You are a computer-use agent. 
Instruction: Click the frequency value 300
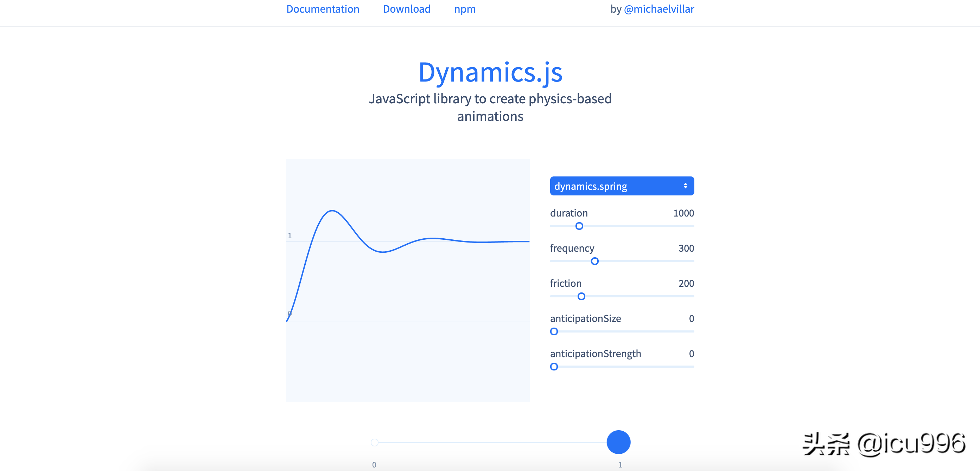686,248
